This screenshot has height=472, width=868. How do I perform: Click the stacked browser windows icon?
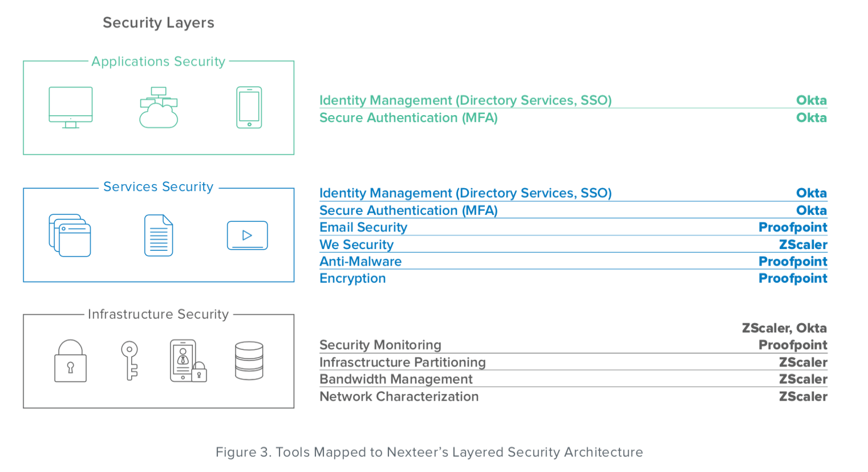pyautogui.click(x=70, y=235)
